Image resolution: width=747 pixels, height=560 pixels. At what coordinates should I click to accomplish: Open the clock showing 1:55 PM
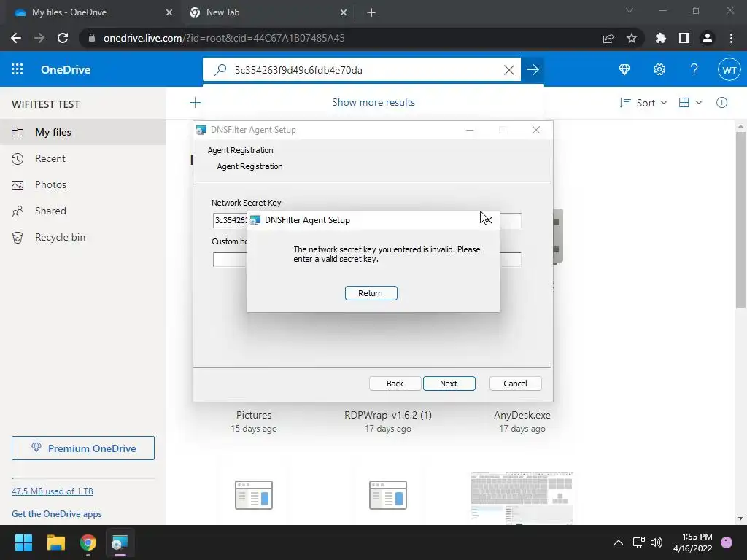pos(693,542)
